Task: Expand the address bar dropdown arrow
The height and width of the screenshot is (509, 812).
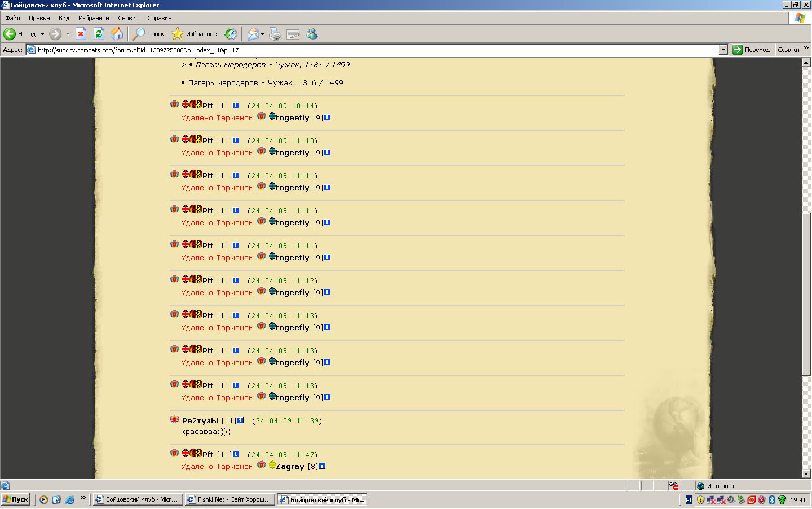Action: click(x=723, y=50)
